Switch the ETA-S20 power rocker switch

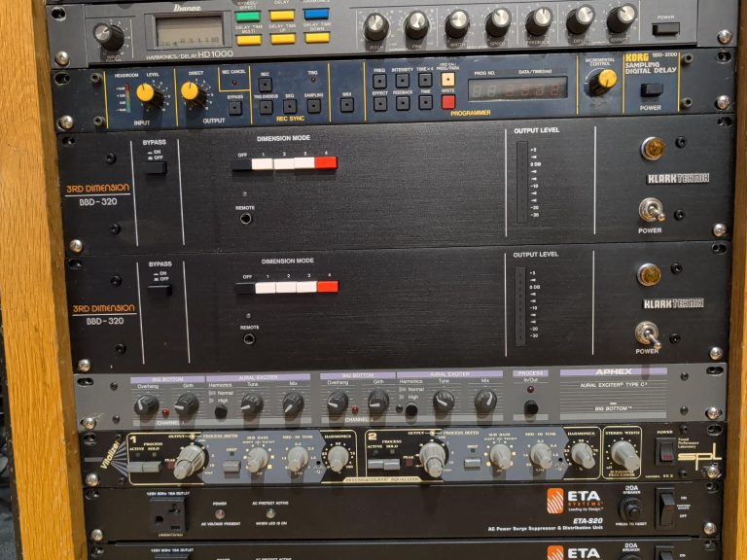pos(667,507)
